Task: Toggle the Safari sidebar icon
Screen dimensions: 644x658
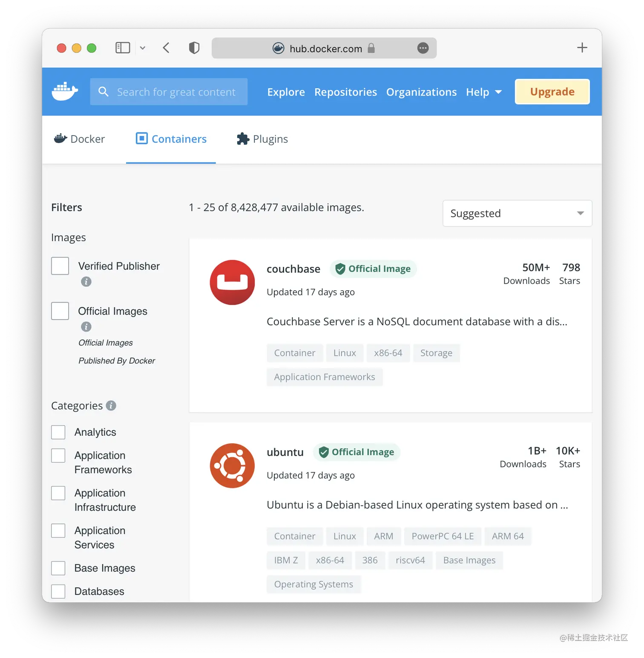Action: tap(123, 48)
